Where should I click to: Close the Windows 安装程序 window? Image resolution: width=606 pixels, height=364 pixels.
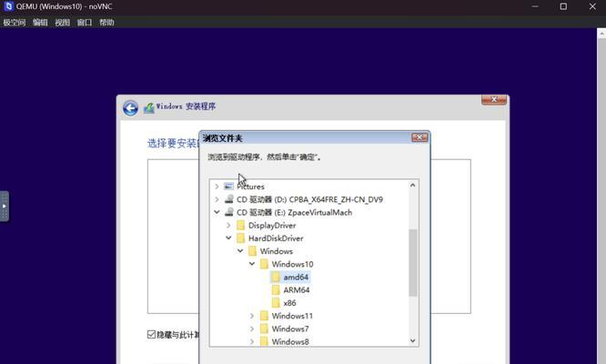pos(494,100)
